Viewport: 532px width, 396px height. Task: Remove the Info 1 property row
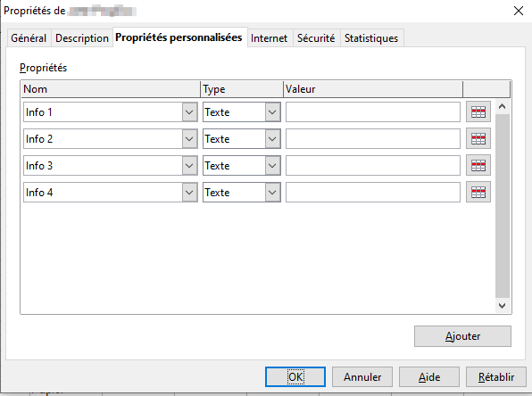coord(478,111)
